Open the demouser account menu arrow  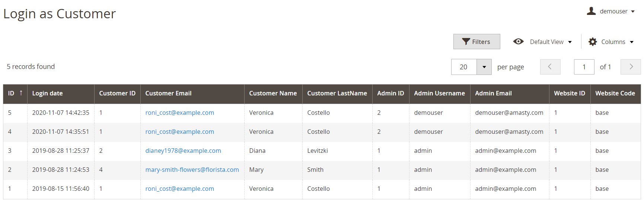click(x=633, y=12)
